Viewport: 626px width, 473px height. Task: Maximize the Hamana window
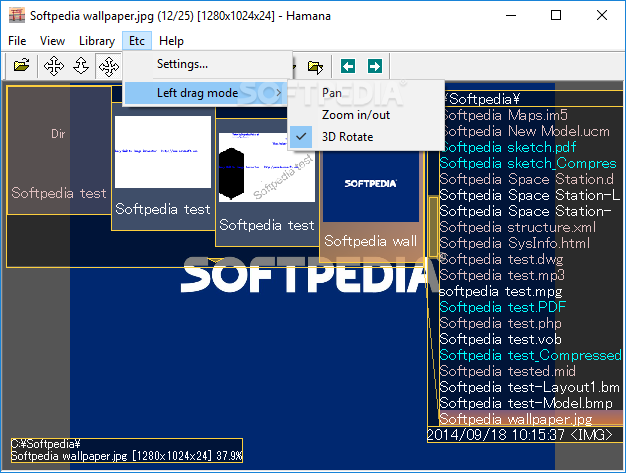click(x=556, y=16)
